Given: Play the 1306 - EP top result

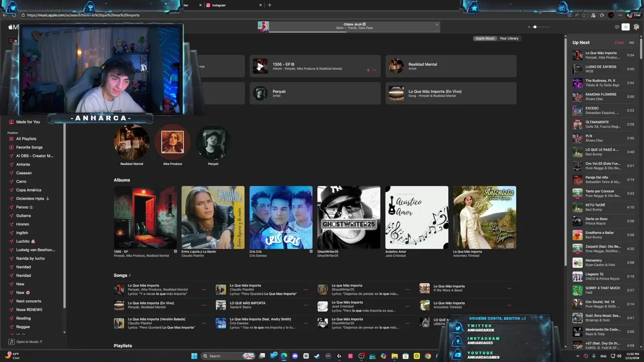Looking at the screenshot, I should tap(260, 66).
